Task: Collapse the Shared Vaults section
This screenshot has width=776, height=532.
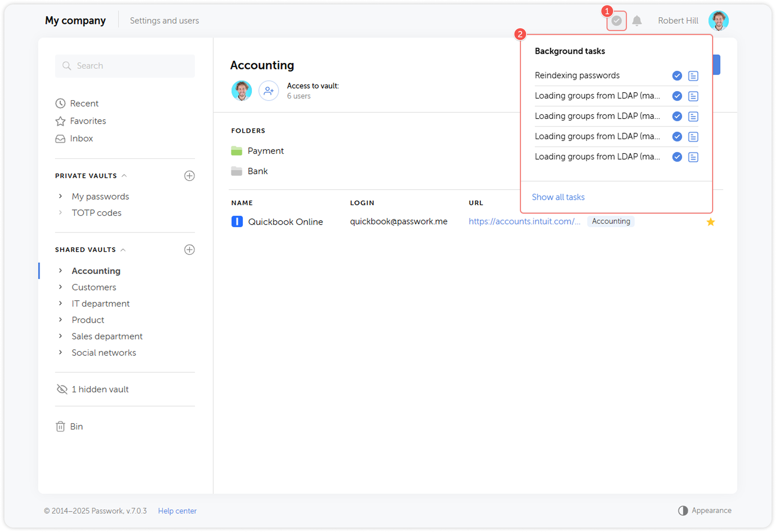Action: [123, 250]
